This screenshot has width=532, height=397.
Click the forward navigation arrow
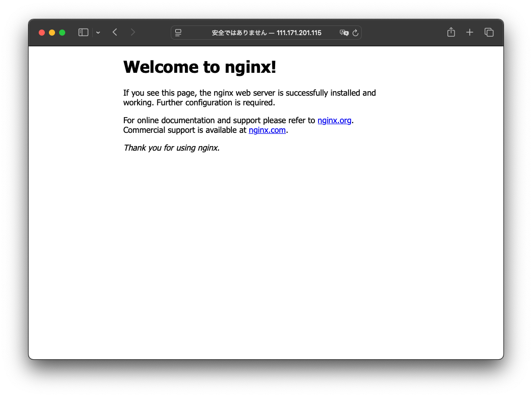click(x=132, y=32)
